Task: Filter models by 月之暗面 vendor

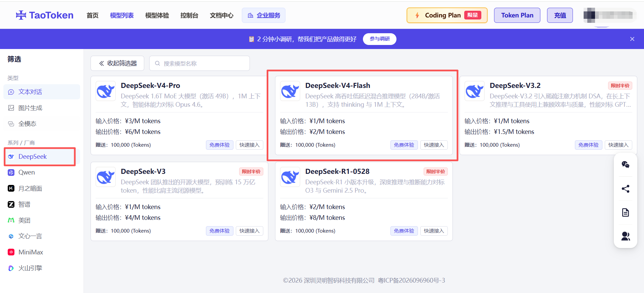Action: coord(42,188)
